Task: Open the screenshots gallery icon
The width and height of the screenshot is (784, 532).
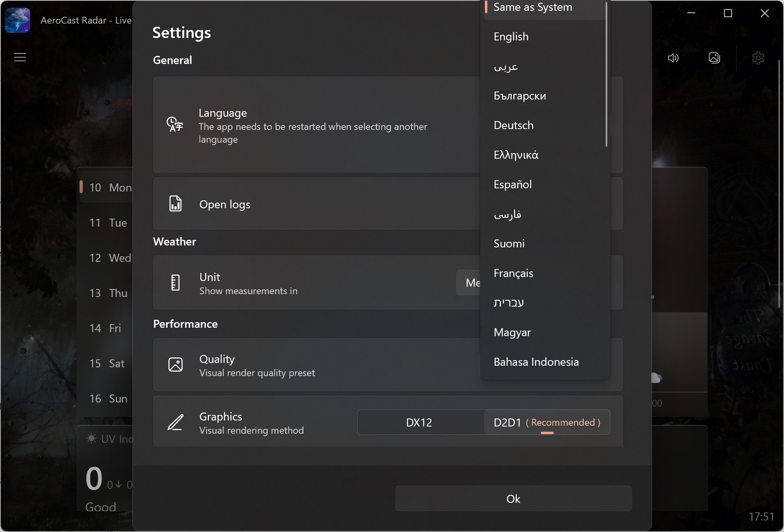Action: pyautogui.click(x=715, y=58)
